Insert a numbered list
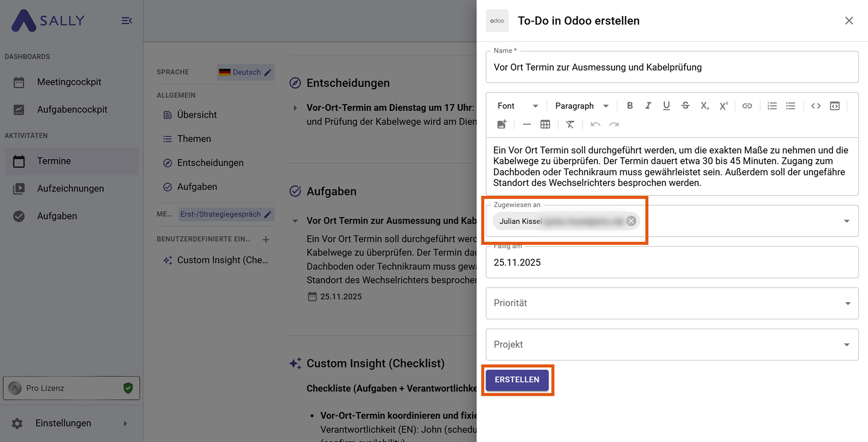The width and height of the screenshot is (868, 442). point(772,106)
